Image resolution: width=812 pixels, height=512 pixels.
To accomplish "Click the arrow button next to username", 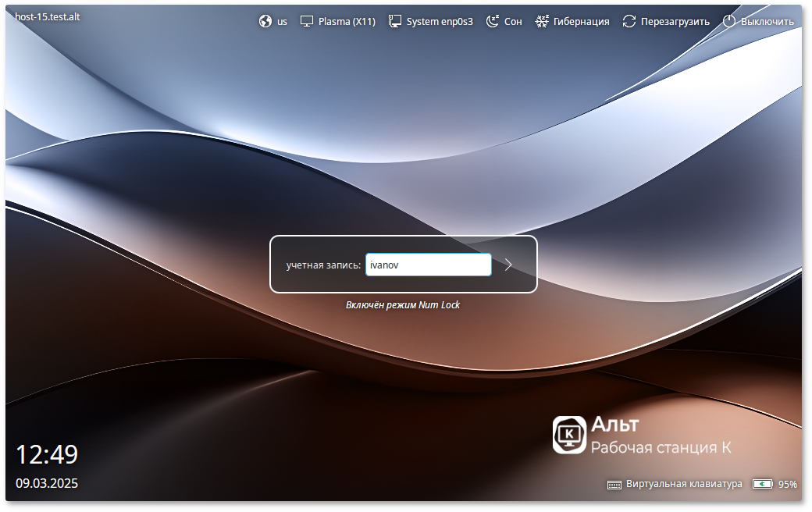I will point(508,265).
